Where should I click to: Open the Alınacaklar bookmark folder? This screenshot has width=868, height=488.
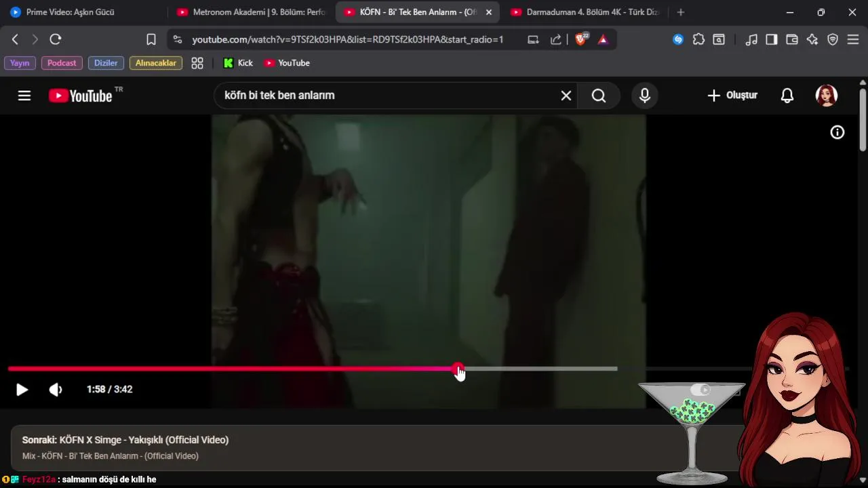pos(156,63)
